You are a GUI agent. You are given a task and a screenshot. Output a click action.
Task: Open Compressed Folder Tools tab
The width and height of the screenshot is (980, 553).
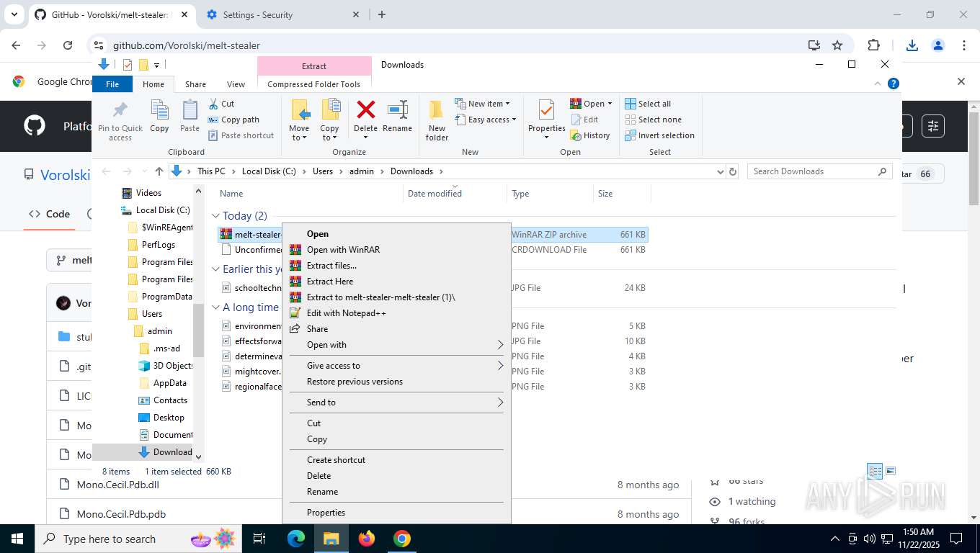tap(313, 84)
